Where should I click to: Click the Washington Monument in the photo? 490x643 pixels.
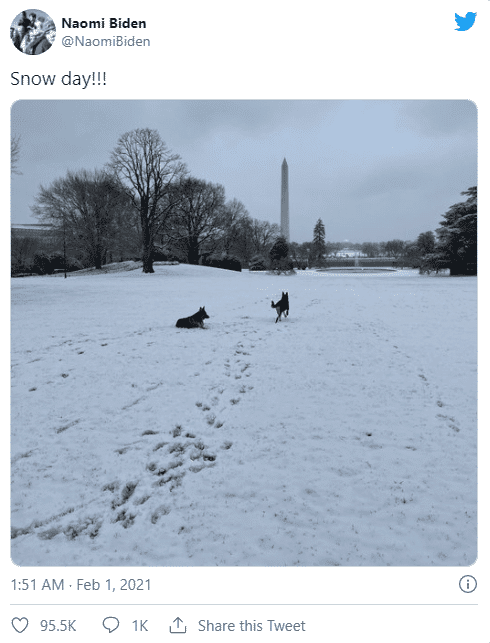(x=285, y=199)
